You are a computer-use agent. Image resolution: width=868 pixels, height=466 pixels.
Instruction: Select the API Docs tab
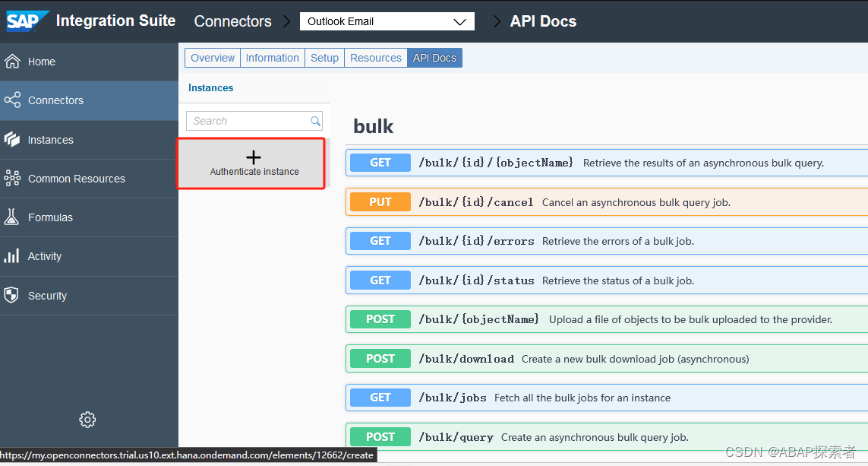tap(434, 58)
